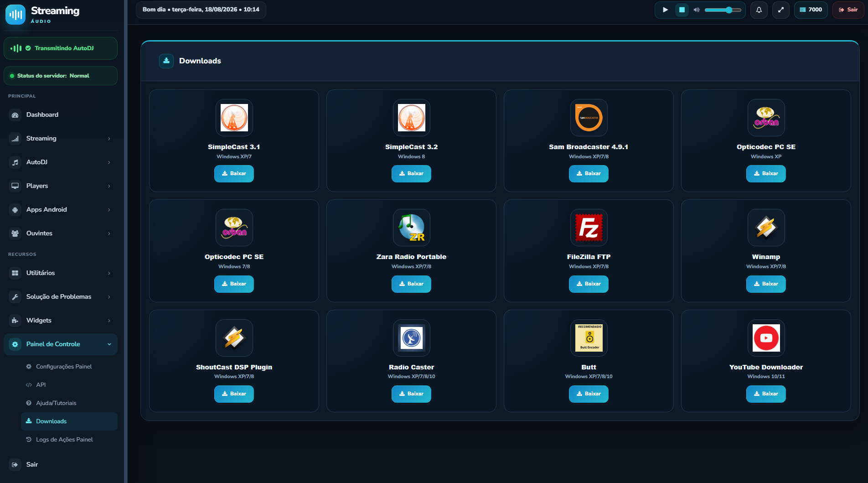Click the Solução de Problemas wrench icon
The width and height of the screenshot is (868, 483).
[15, 297]
